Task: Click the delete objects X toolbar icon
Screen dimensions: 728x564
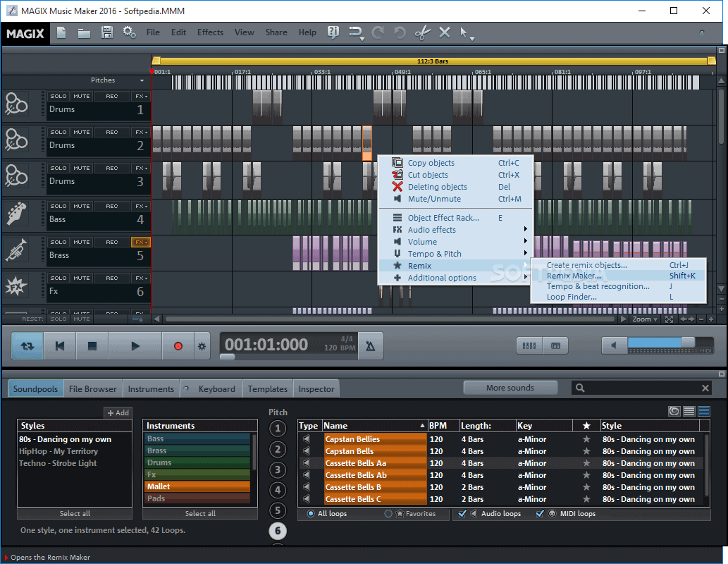Action: (x=444, y=32)
